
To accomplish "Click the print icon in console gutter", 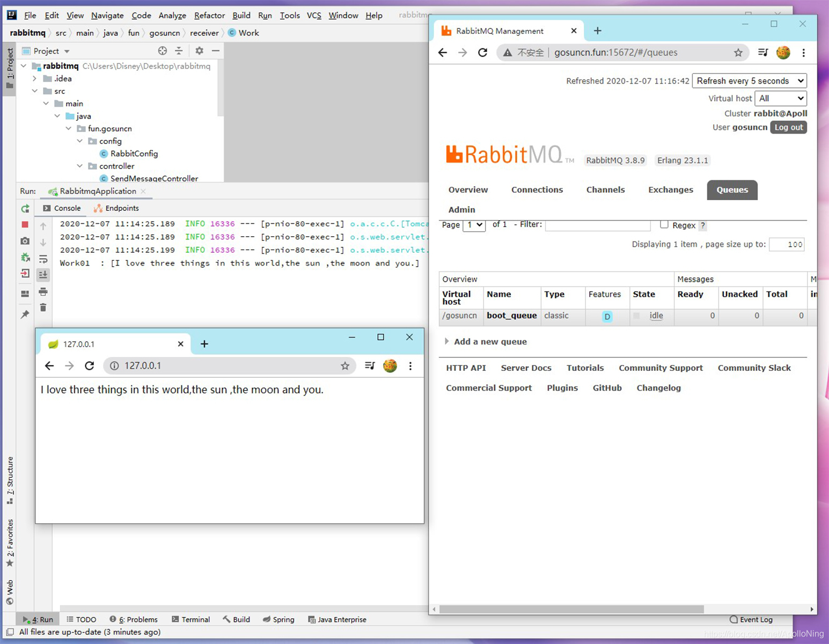I will tap(43, 291).
